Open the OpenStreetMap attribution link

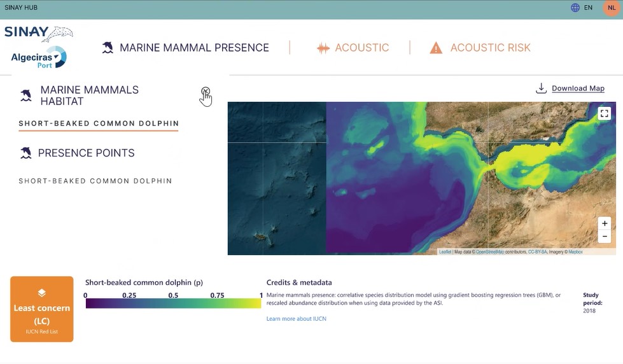tap(490, 252)
